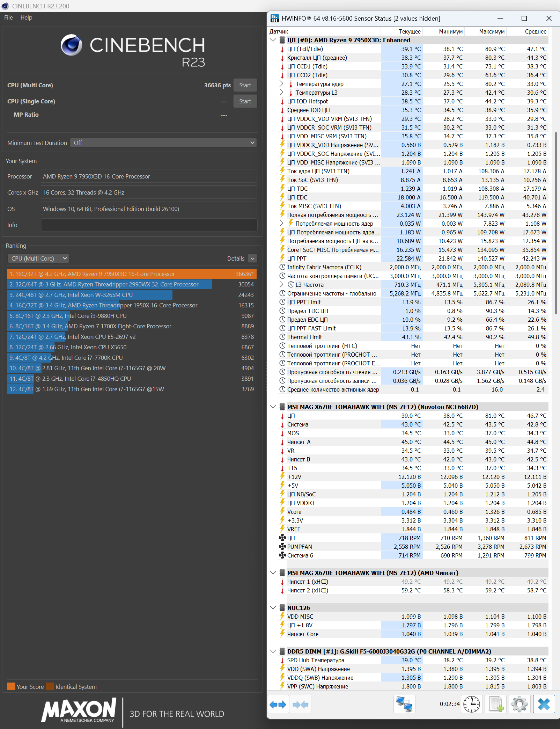Select the Core i7-4850HQ ranking row
560x729 pixels.
click(132, 379)
